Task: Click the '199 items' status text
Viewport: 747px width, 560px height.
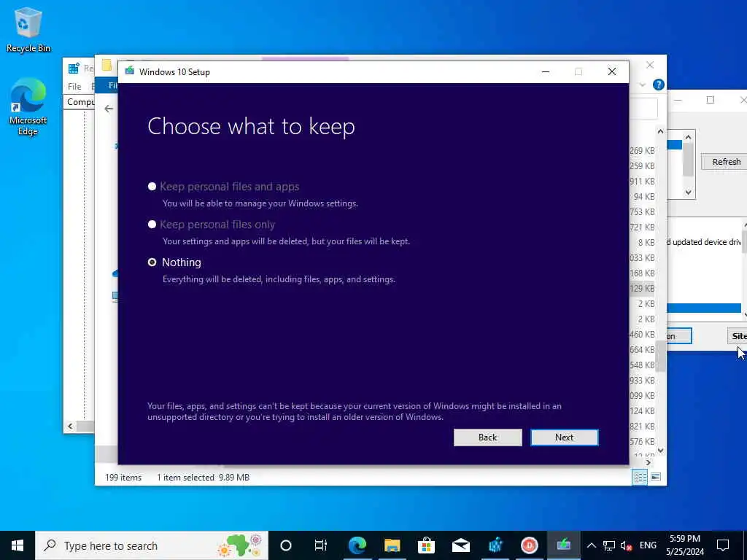Action: pos(123,477)
